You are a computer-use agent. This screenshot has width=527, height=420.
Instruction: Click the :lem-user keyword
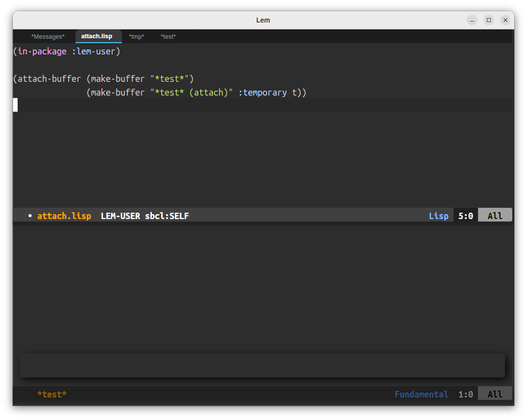coord(94,51)
